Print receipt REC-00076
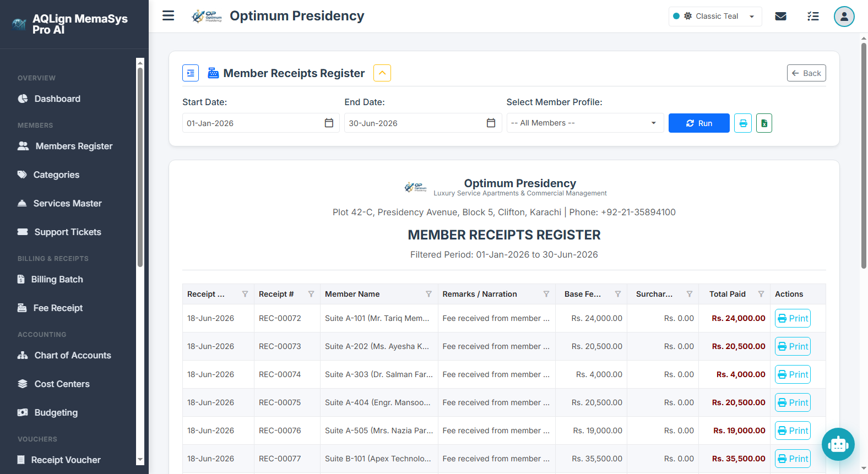This screenshot has height=474, width=868. pos(793,431)
